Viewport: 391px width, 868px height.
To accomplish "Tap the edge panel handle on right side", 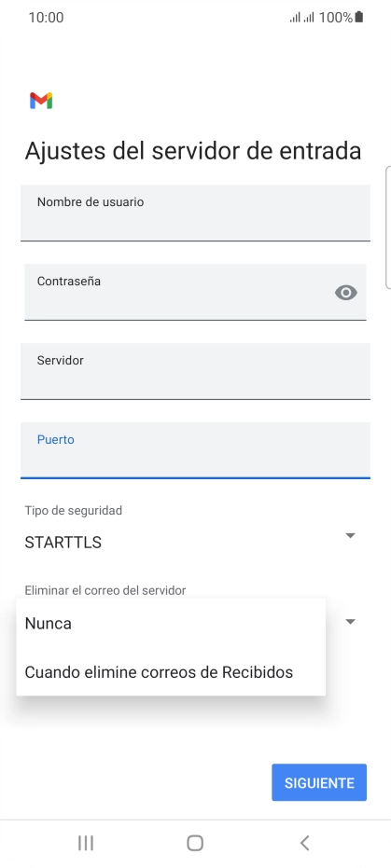I will (387, 227).
